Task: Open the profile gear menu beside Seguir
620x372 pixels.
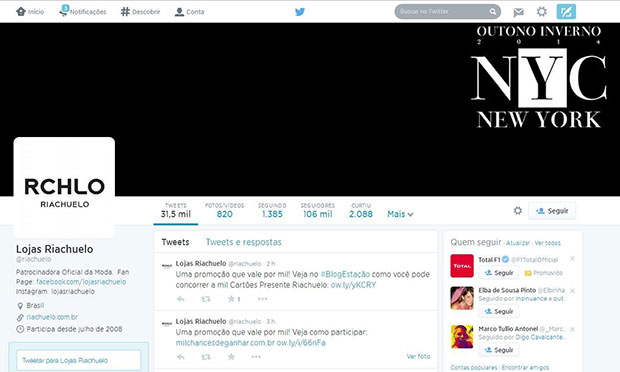Action: tap(518, 211)
